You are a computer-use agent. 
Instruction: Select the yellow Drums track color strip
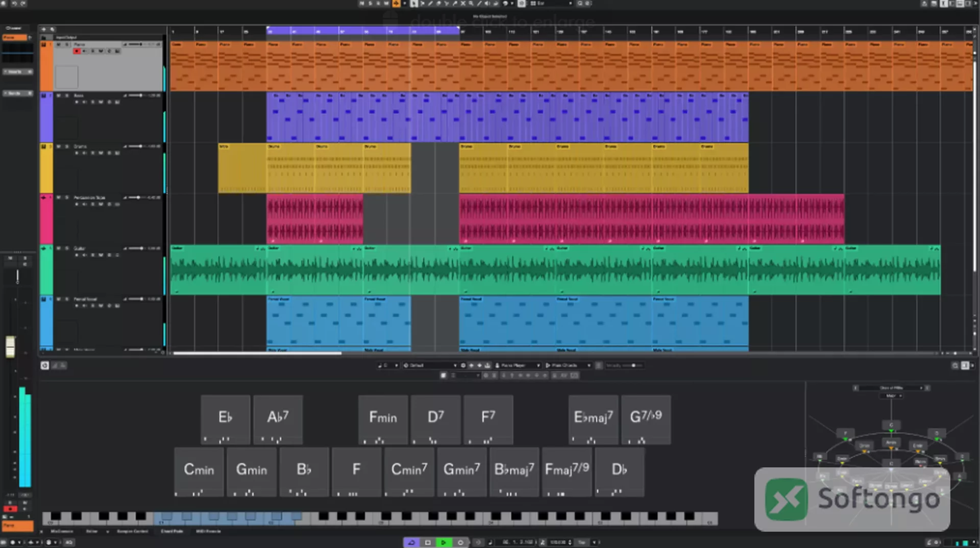pyautogui.click(x=46, y=168)
